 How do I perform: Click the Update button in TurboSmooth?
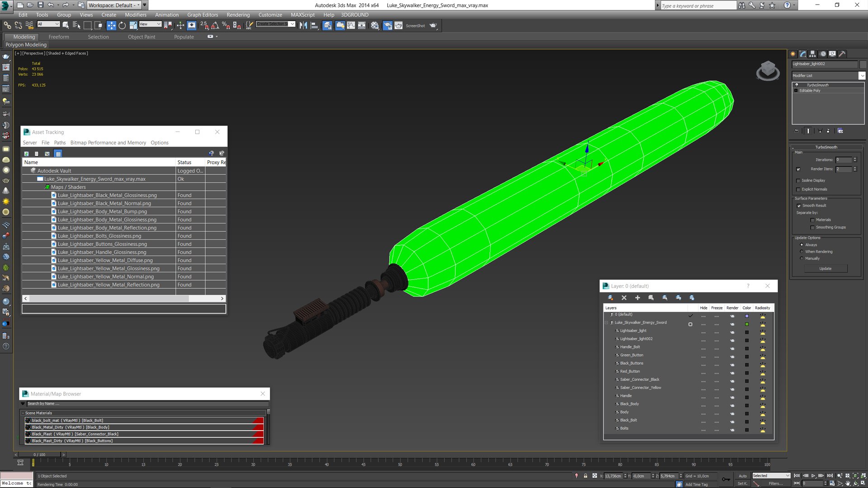[826, 268]
